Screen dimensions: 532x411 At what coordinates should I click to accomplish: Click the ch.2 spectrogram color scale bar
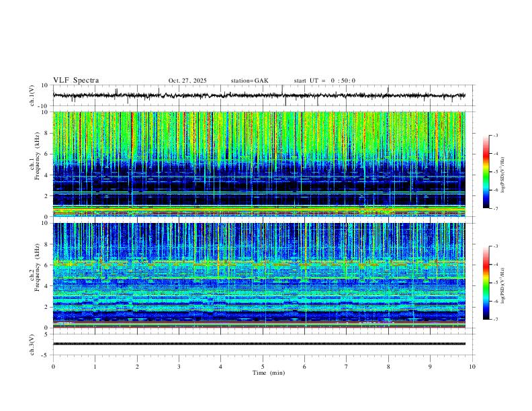pyautogui.click(x=486, y=283)
